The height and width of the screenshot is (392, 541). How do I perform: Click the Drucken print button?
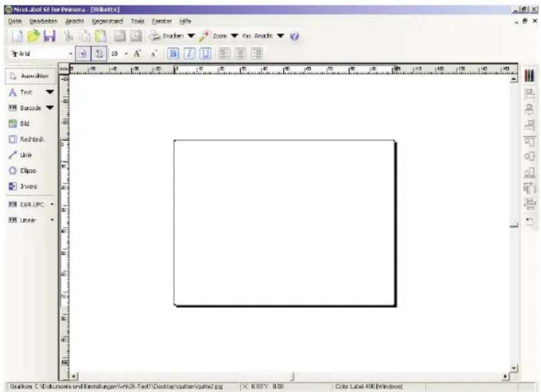[167, 36]
